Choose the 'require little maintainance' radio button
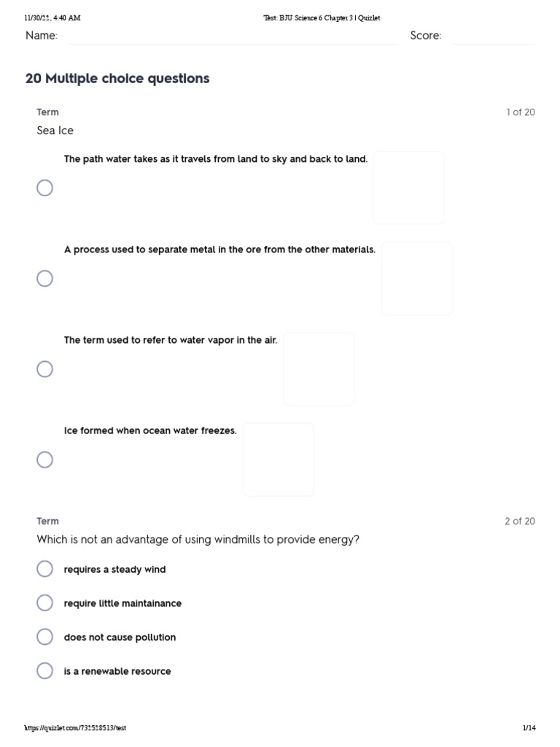 click(45, 603)
